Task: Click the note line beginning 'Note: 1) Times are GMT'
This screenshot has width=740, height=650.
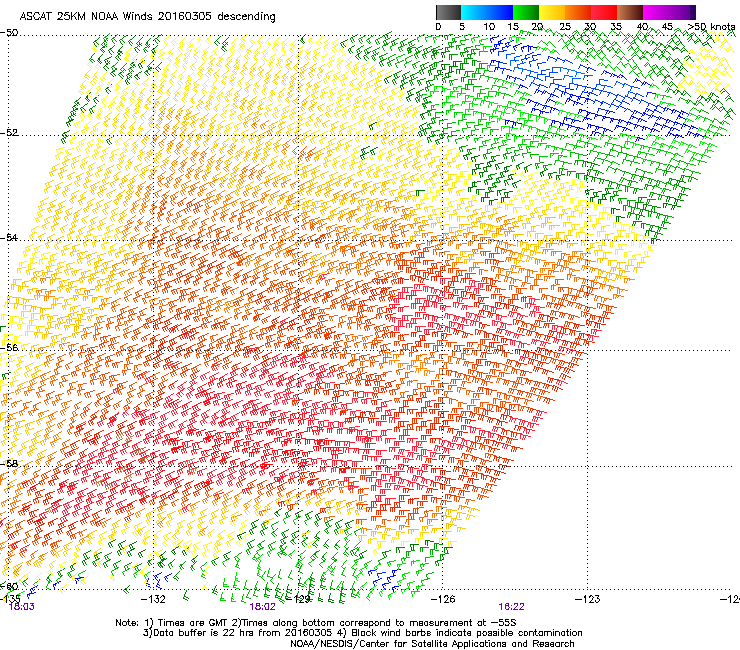Action: [316, 623]
